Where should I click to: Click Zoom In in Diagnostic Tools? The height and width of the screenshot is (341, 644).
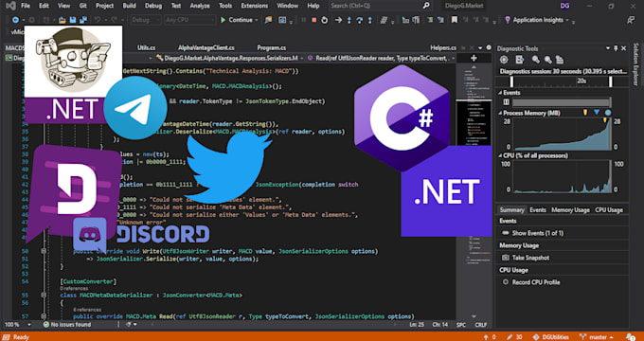point(536,60)
